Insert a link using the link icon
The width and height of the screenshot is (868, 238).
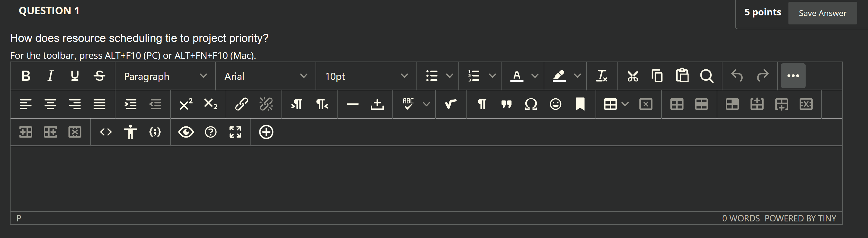[242, 104]
